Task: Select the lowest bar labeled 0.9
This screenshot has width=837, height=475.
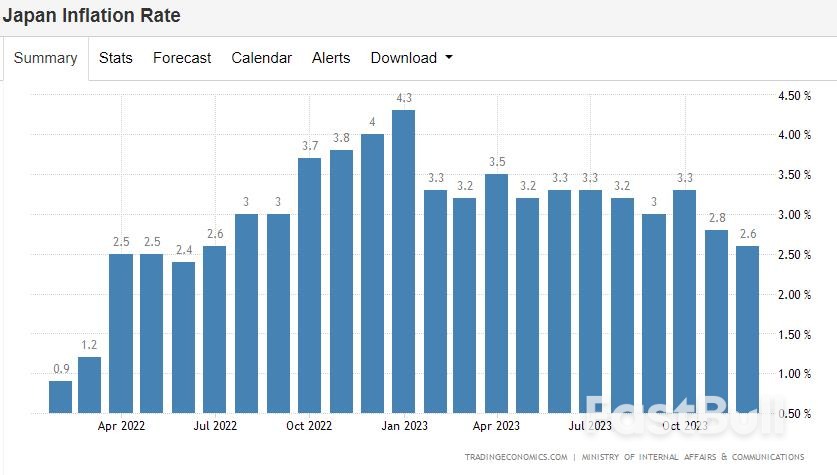Action: (60, 396)
